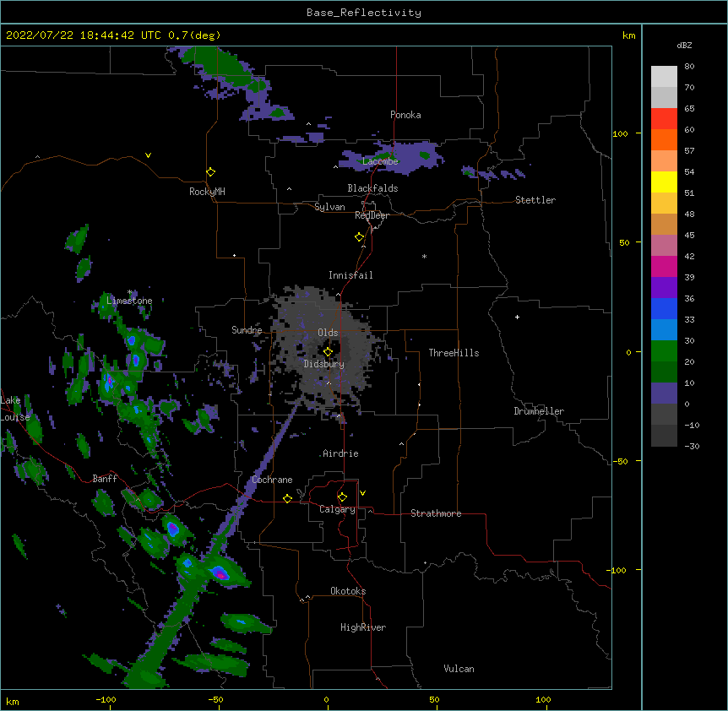Click the HighRiver label
The height and width of the screenshot is (711, 728).
[x=363, y=627]
